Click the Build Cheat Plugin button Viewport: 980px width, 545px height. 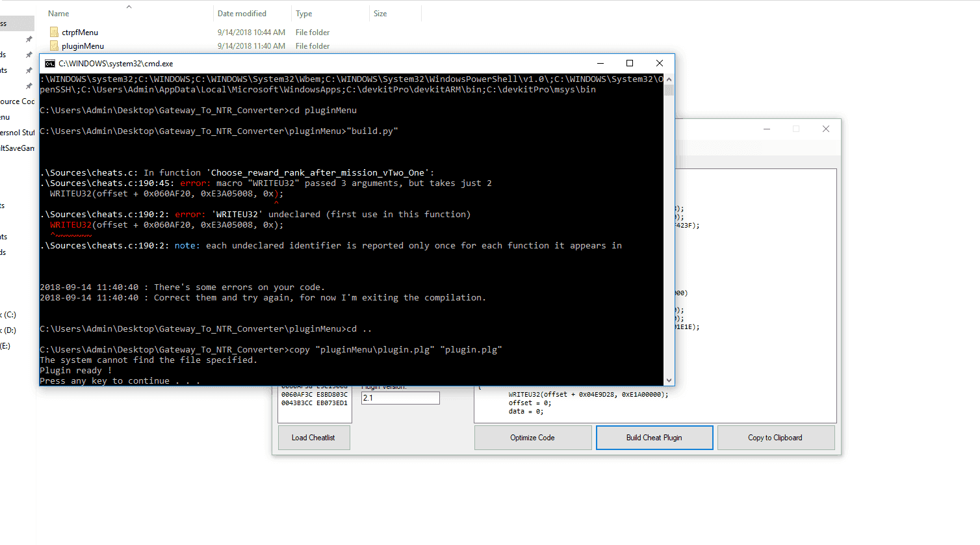[x=654, y=438]
